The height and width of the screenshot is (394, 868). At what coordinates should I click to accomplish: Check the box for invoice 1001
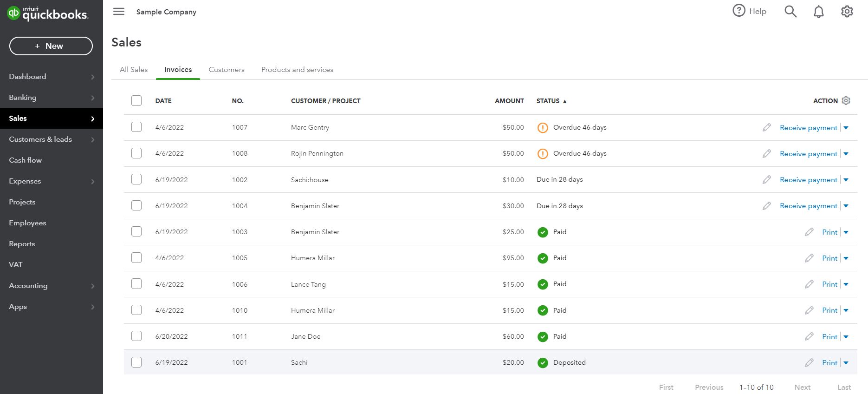[136, 362]
